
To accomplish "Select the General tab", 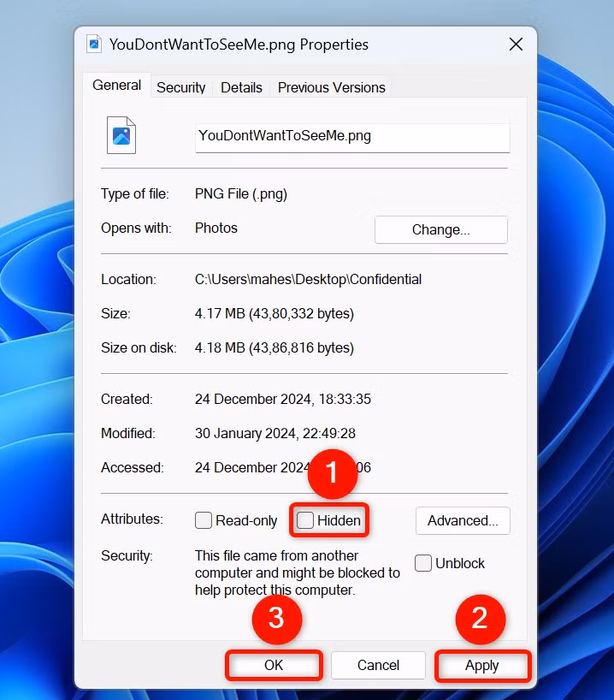I will [117, 85].
